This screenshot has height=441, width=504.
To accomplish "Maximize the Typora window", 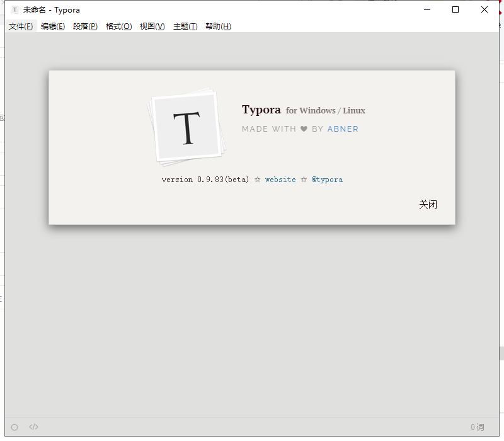I will point(455,9).
